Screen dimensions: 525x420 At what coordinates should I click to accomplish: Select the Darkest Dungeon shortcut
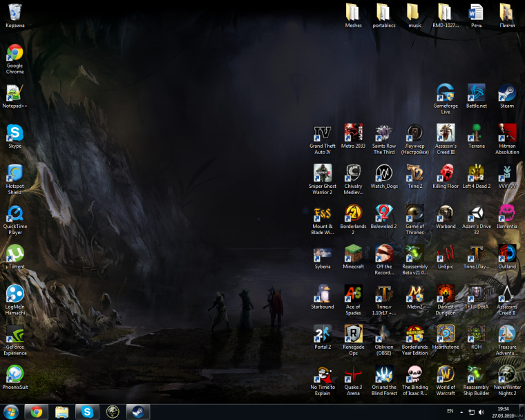[446, 294]
